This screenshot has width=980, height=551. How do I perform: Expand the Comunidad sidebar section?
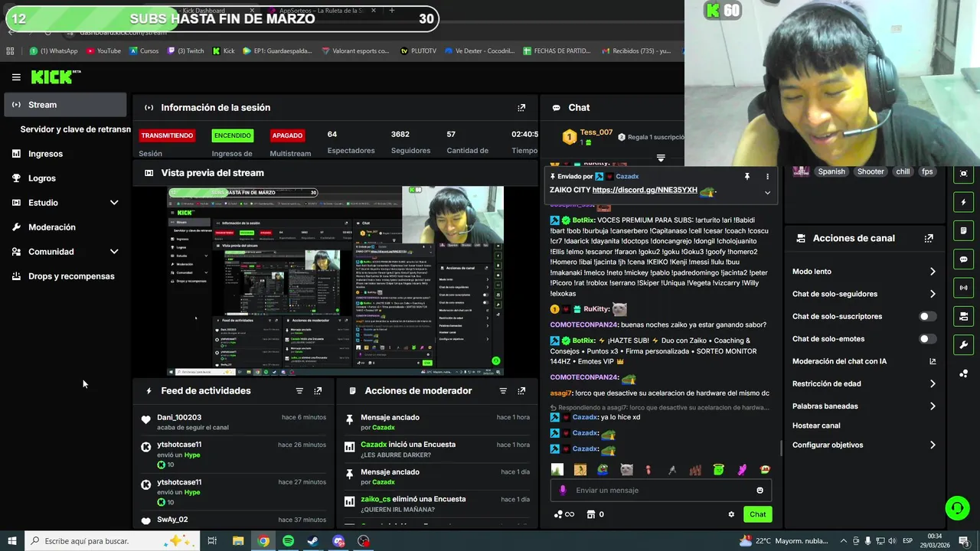click(x=114, y=252)
